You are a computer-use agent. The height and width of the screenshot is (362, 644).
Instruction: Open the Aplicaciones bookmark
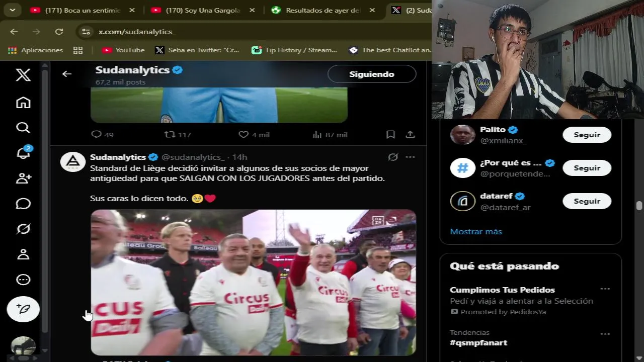35,50
